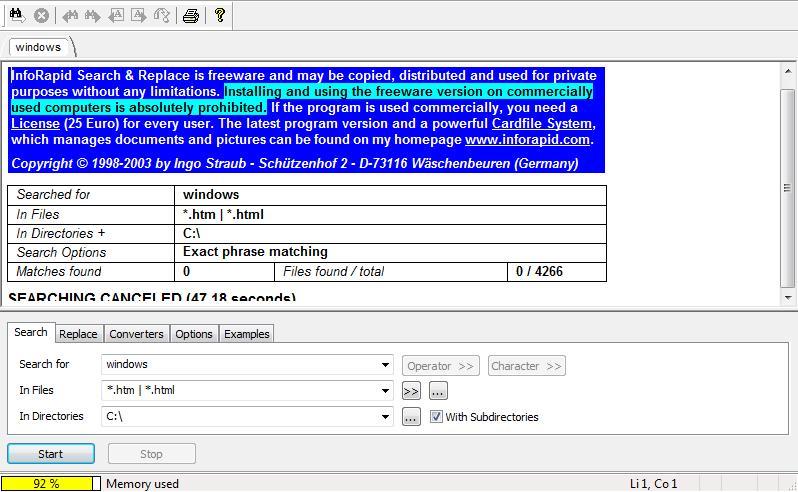Click the stop search X icon

pyautogui.click(x=41, y=15)
